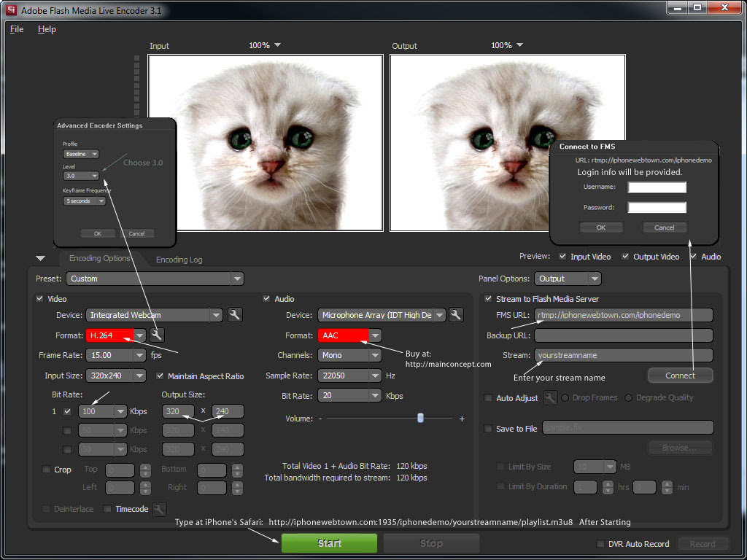Image resolution: width=747 pixels, height=560 pixels.
Task: Collapse the encoding panel with triangle toggle
Action: (x=41, y=259)
